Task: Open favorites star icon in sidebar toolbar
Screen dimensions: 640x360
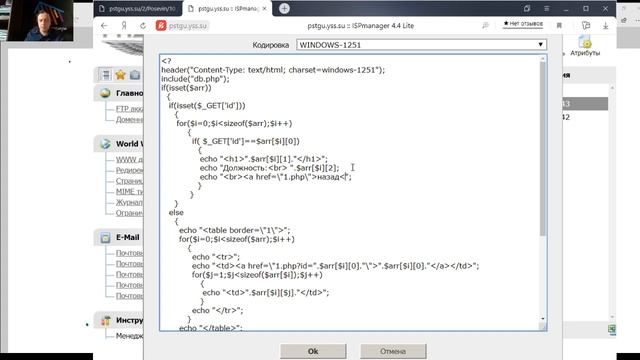Action: pos(120,75)
